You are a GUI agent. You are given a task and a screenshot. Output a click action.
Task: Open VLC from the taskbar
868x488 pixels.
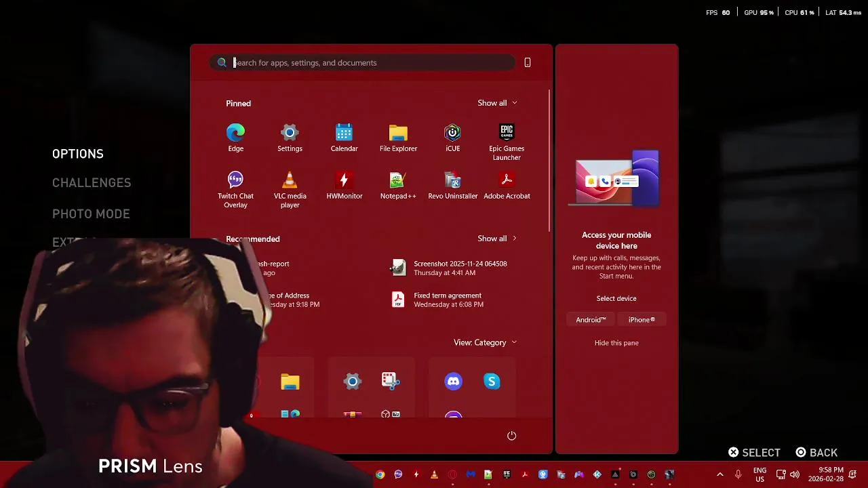coord(434,474)
